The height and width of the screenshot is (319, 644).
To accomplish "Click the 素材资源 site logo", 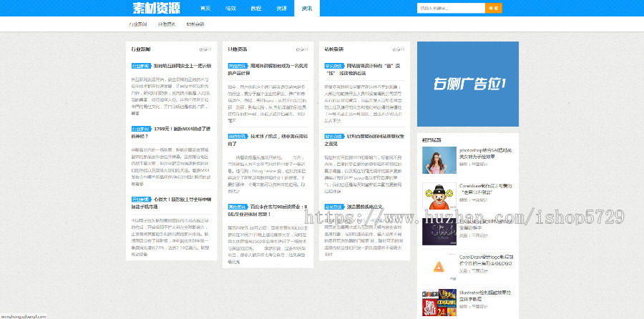I will point(156,9).
